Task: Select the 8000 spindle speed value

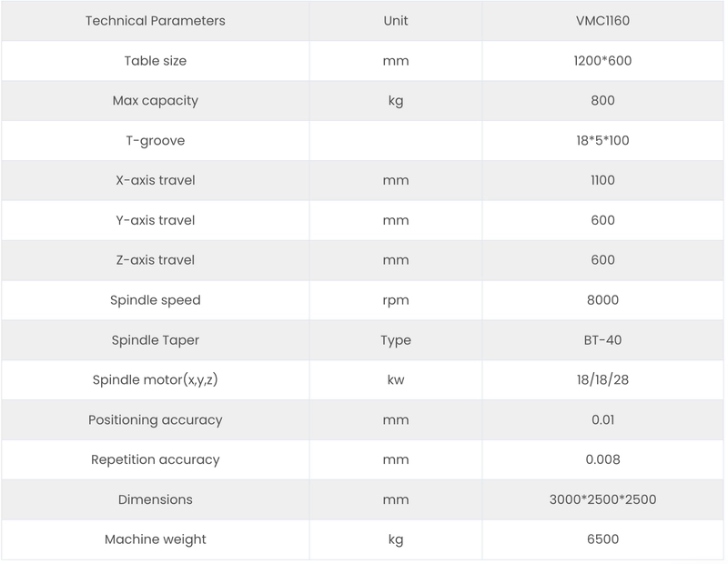Action: click(602, 300)
